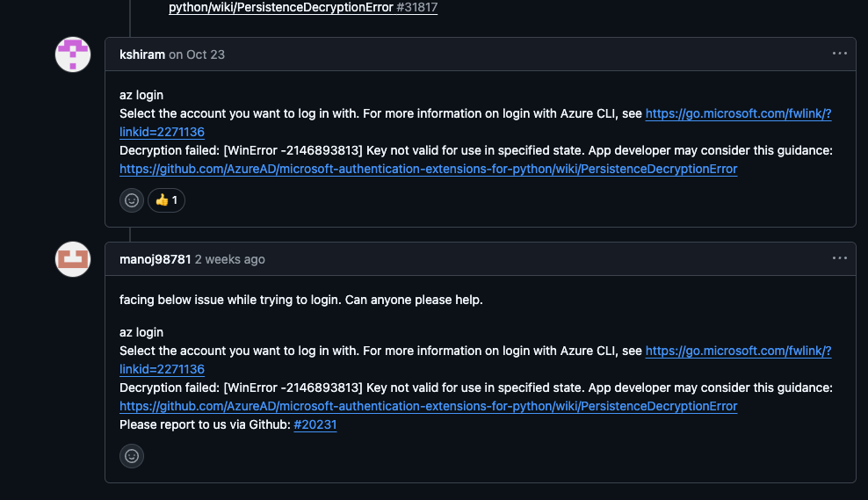Screen dimensions: 868x500
Task: Open kshiram's avatar profile picture
Action: pyautogui.click(x=73, y=54)
